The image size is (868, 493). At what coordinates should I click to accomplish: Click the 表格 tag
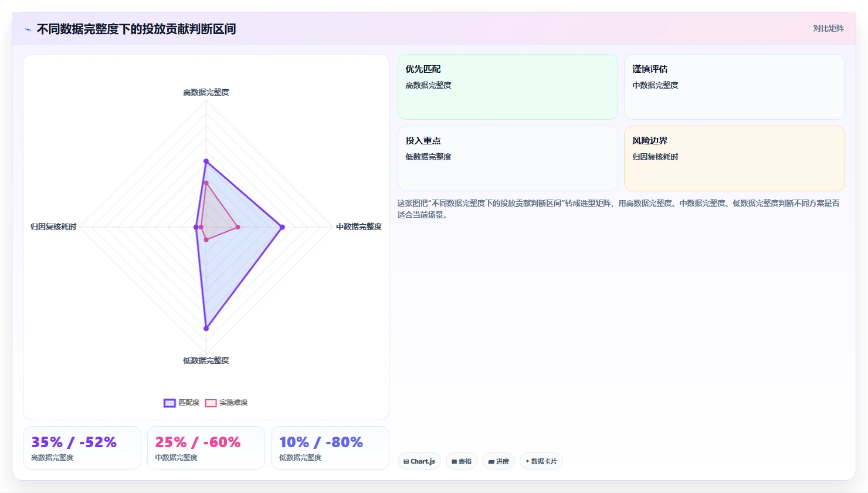(x=462, y=461)
